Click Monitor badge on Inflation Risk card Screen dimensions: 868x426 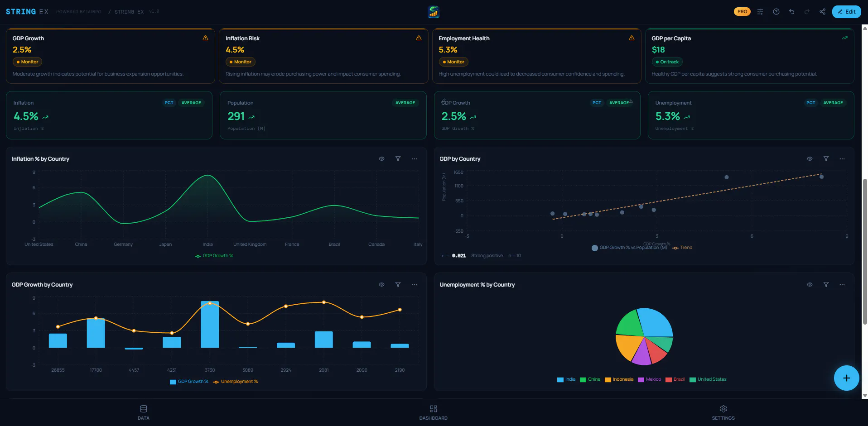[241, 62]
